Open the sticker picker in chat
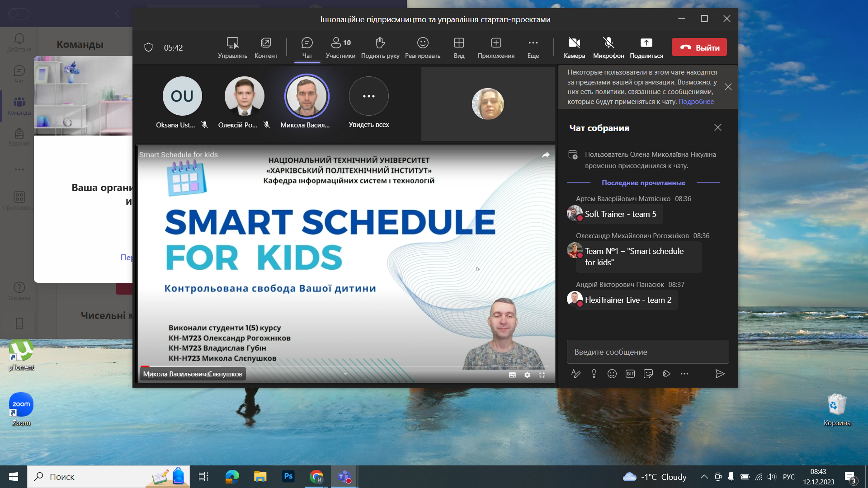The width and height of the screenshot is (868, 488). point(648,374)
